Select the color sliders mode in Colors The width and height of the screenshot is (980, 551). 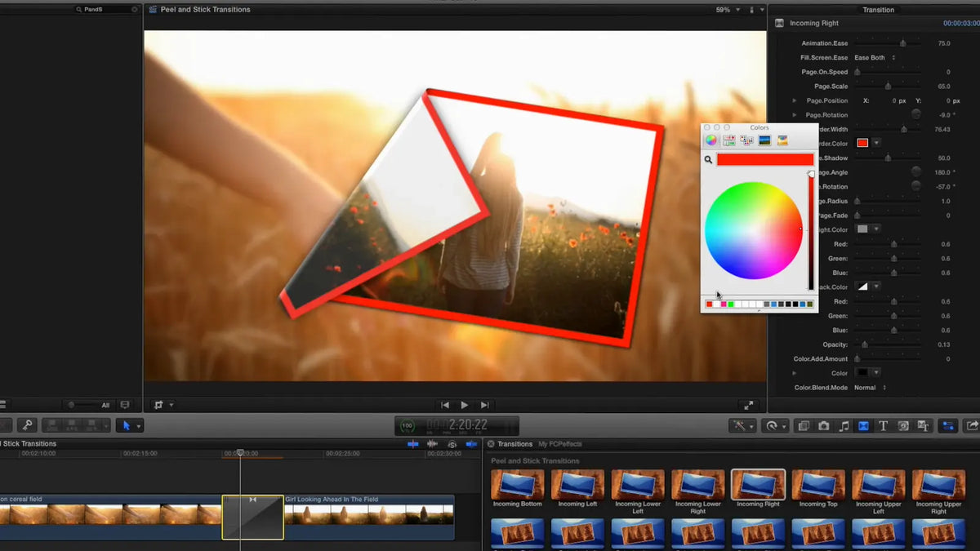pos(728,140)
